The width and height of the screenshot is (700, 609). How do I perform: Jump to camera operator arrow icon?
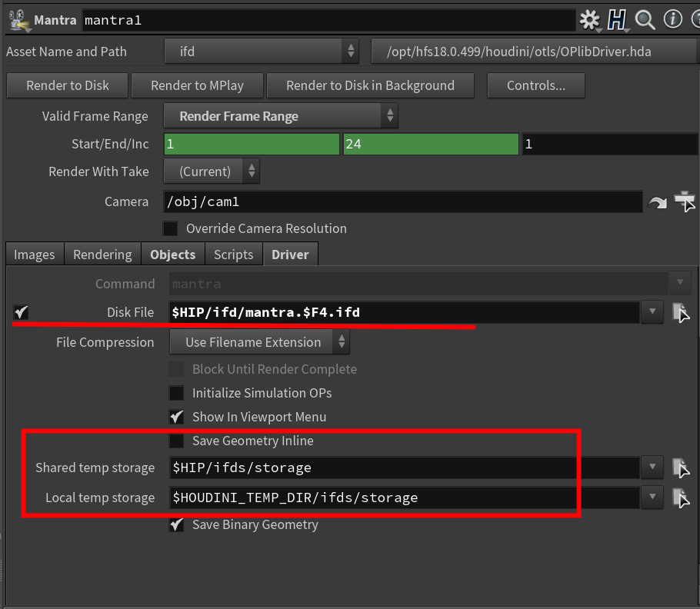point(657,203)
